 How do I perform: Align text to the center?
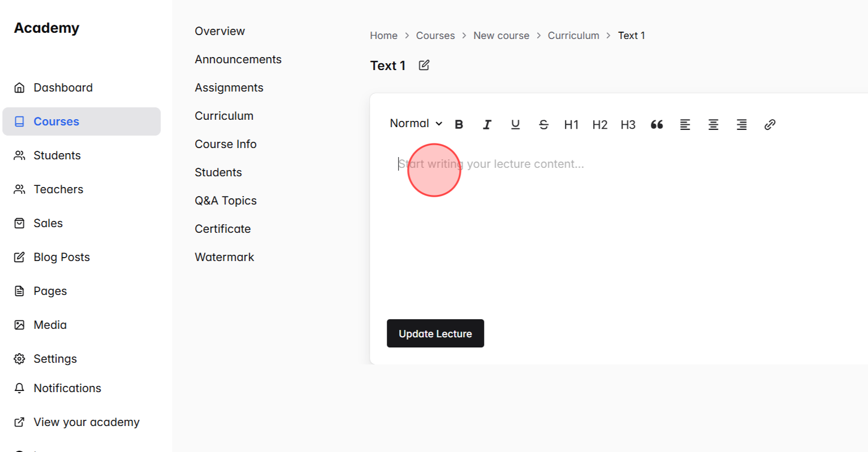pyautogui.click(x=713, y=124)
